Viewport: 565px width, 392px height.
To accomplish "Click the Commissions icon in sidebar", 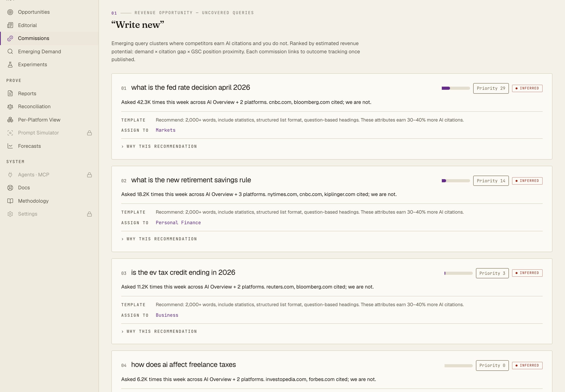I will tap(10, 38).
